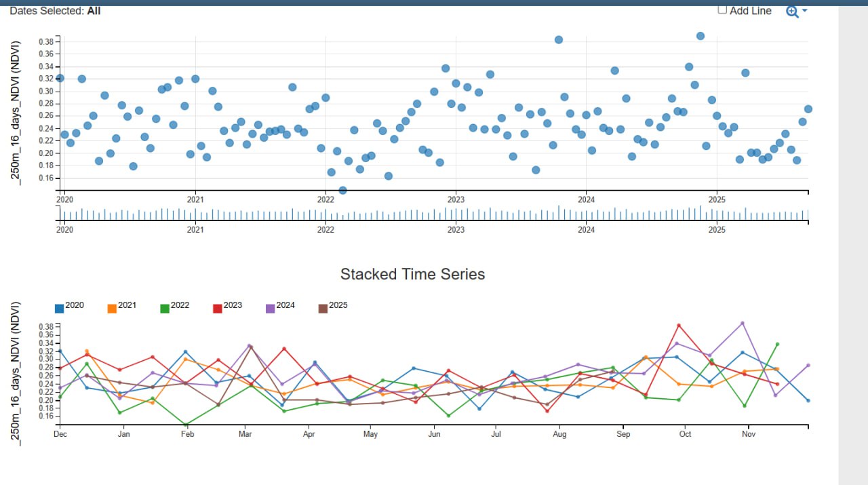Viewport: 868px width, 485px height.
Task: Click the zoom magnifier icon
Action: (x=792, y=11)
